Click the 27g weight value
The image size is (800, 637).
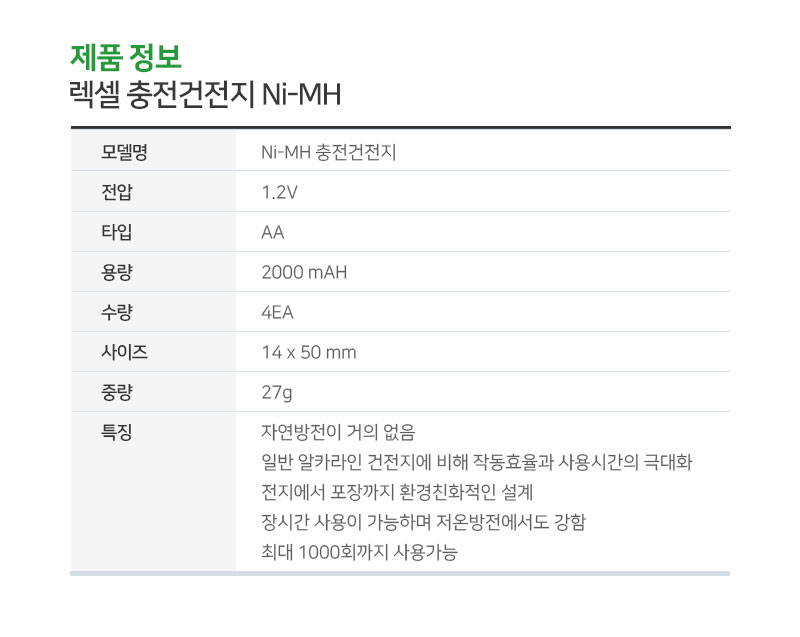click(x=277, y=393)
